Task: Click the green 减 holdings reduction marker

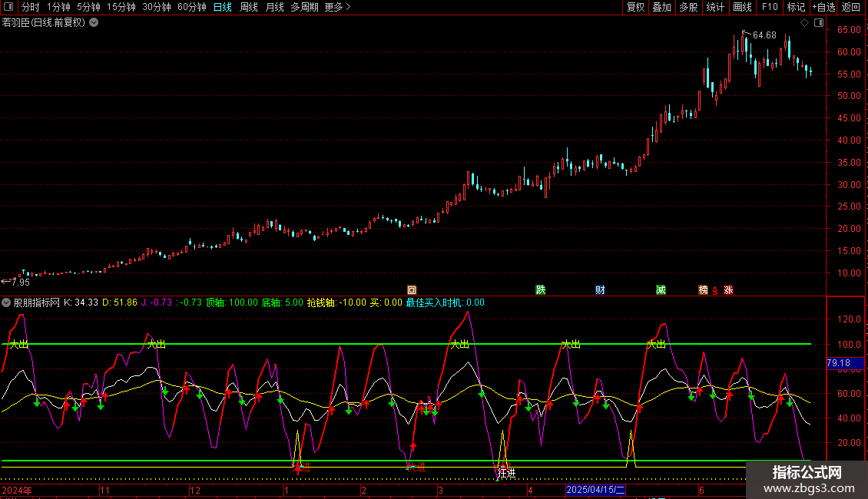Action: coord(661,290)
